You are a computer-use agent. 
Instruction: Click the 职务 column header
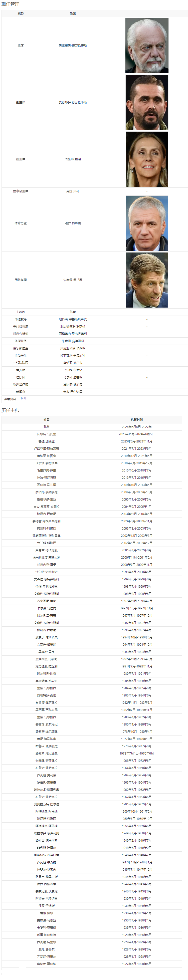[x=21, y=13]
